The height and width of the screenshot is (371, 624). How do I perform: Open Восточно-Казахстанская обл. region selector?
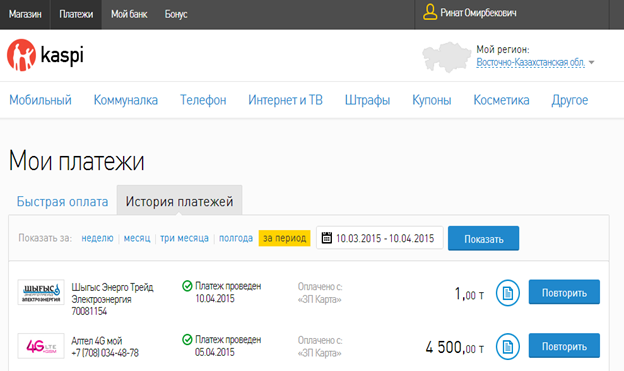530,62
